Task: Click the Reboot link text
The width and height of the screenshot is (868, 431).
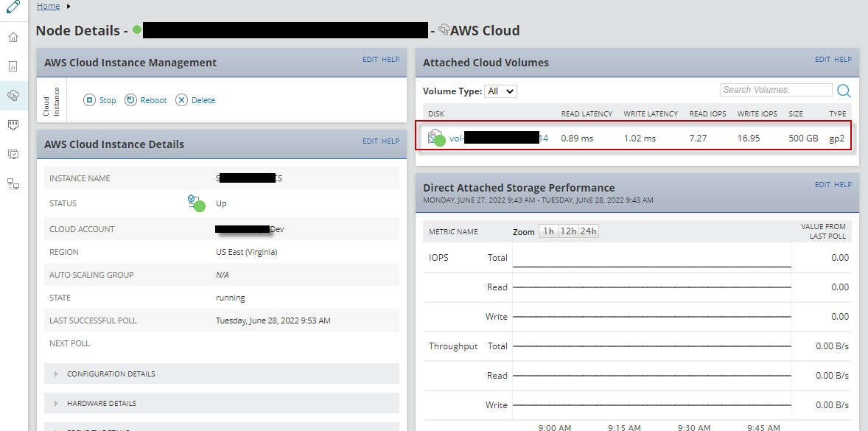Action: (153, 100)
